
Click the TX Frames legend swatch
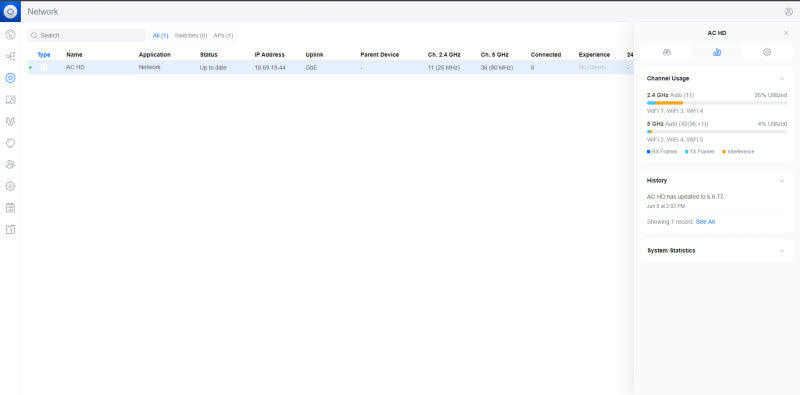(x=686, y=152)
